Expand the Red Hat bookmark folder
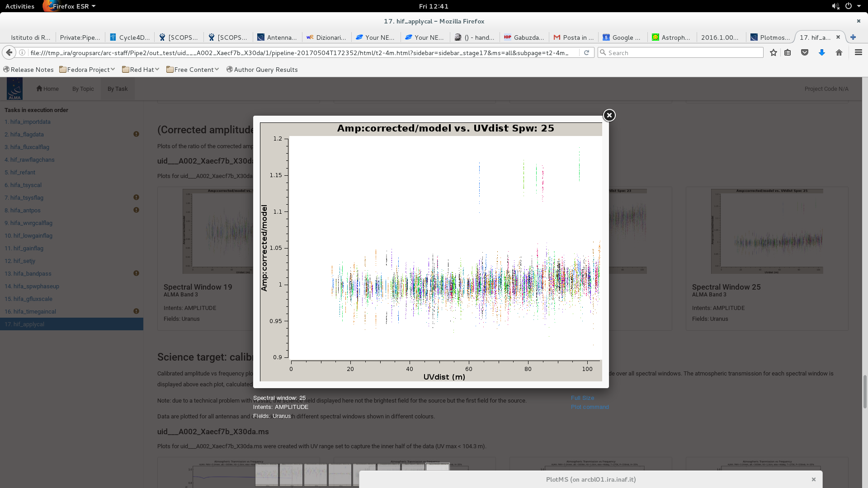The height and width of the screenshot is (488, 868). (141, 70)
